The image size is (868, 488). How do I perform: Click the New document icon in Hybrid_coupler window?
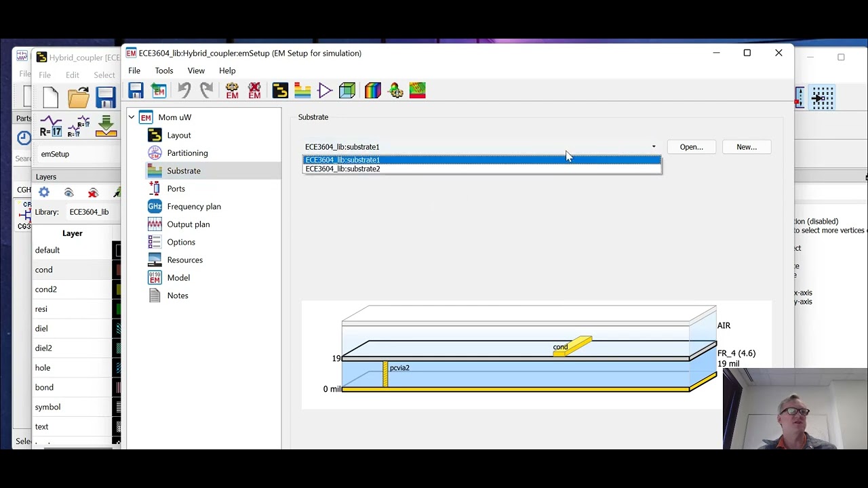[x=51, y=98]
